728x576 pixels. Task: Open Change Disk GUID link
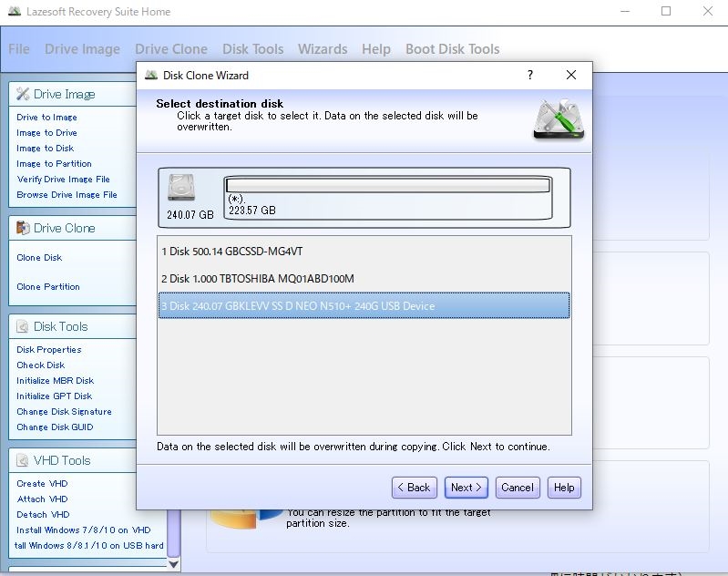click(55, 427)
